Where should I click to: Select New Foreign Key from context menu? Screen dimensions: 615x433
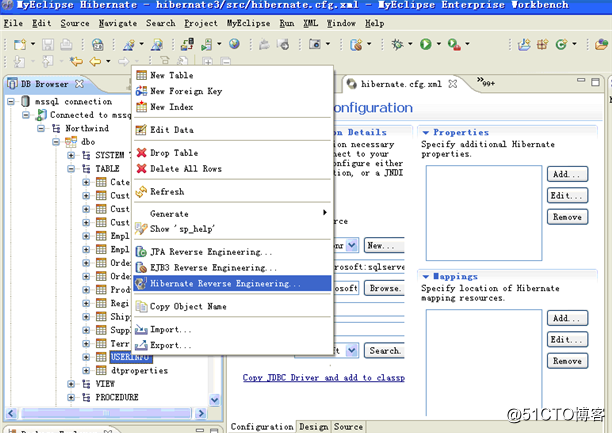232,91
